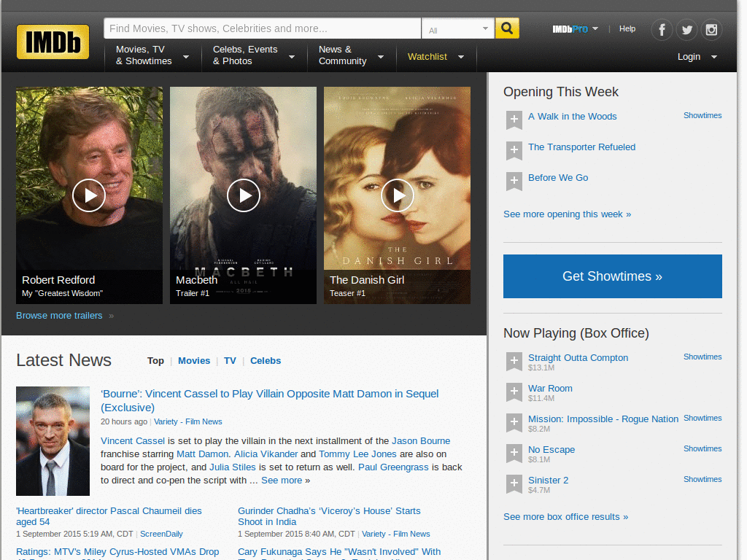Add Before We Go to watchlist

click(x=514, y=181)
